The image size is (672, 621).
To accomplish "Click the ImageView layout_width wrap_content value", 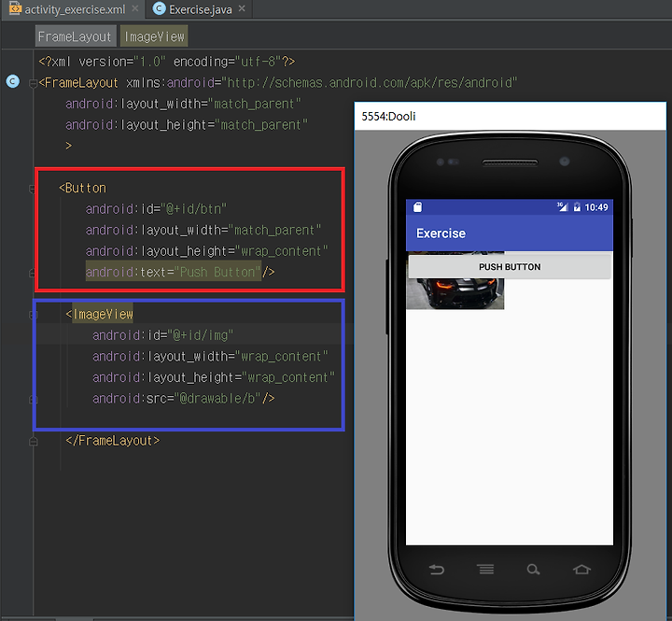I will [281, 356].
